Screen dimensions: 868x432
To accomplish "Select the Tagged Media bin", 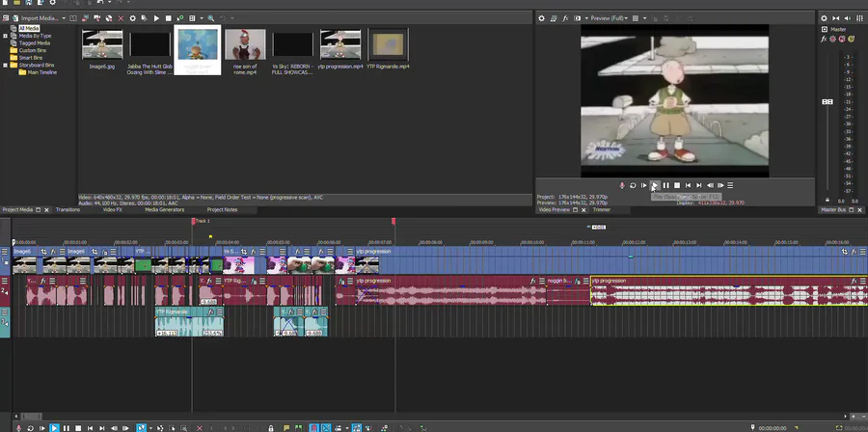I will point(35,43).
